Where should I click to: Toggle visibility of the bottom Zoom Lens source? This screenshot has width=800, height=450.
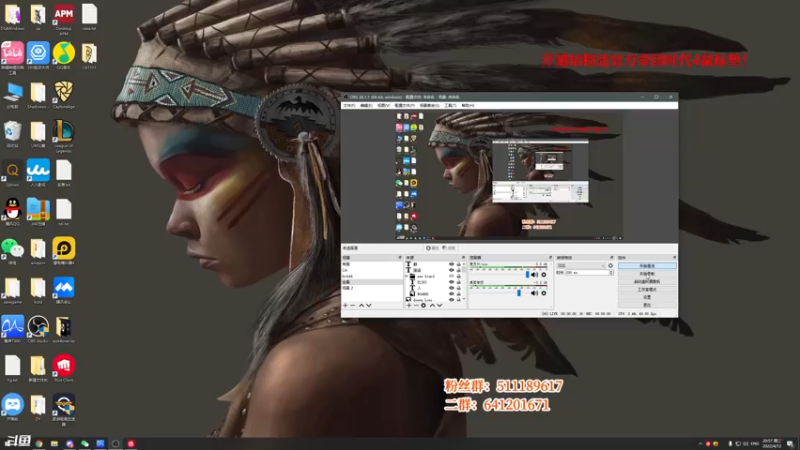coord(451,299)
